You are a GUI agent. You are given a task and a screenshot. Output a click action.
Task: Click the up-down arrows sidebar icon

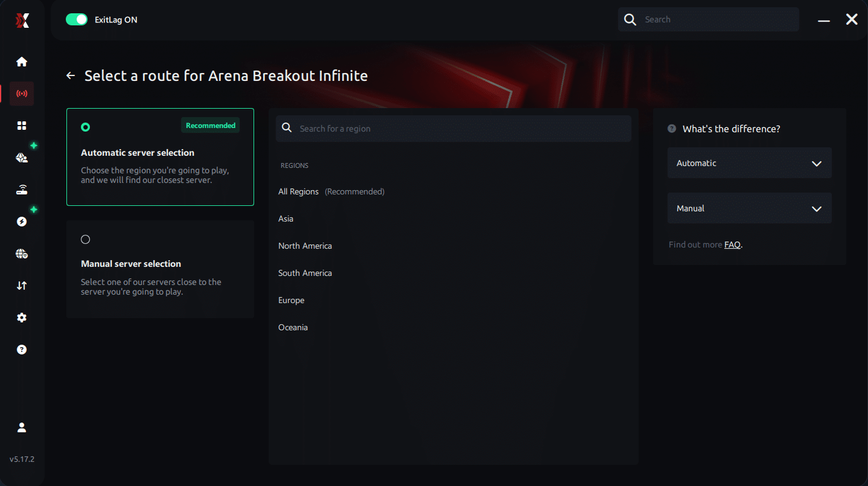pyautogui.click(x=22, y=286)
